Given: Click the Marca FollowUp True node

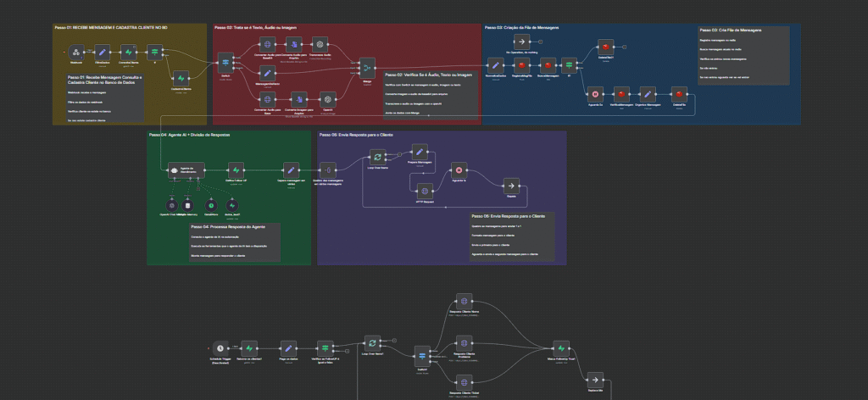Looking at the screenshot, I should click(x=559, y=347).
